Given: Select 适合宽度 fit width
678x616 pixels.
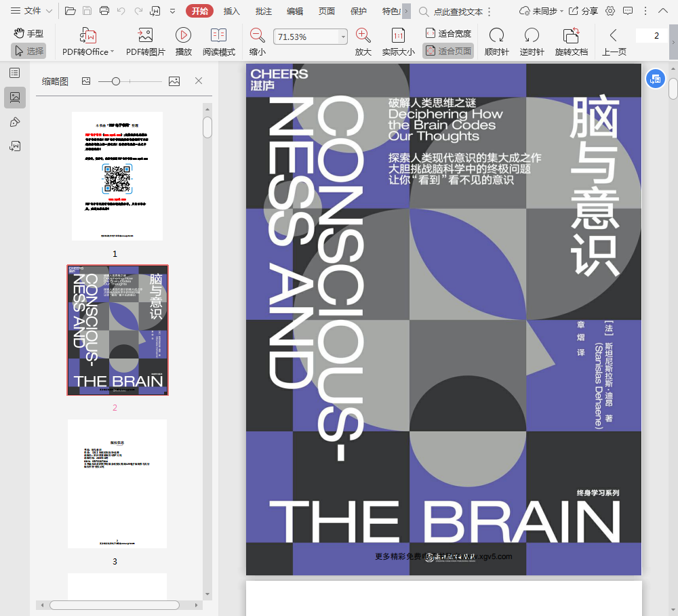Looking at the screenshot, I should pos(448,33).
